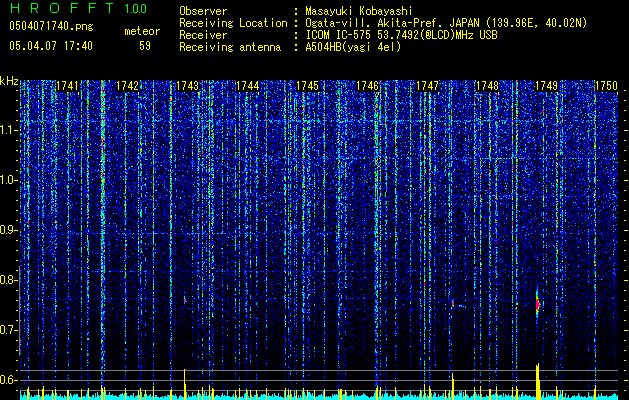The image size is (629, 400).
Task: Click the 1.0 kHz axis label
Action: [9, 180]
